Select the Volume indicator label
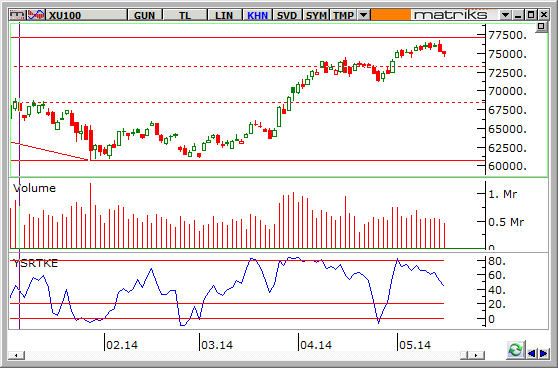This screenshot has height=368, width=558. click(x=34, y=188)
